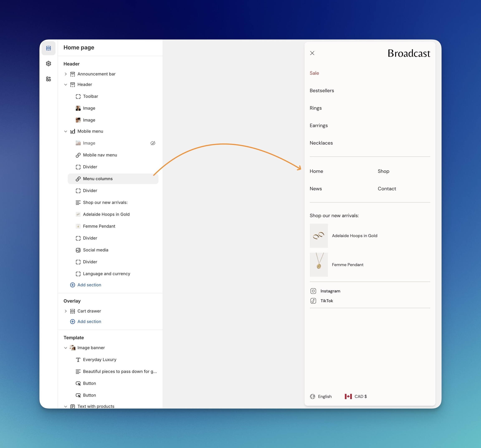Open the Sections panel icon in sidebar
The height and width of the screenshot is (448, 481).
(x=48, y=48)
